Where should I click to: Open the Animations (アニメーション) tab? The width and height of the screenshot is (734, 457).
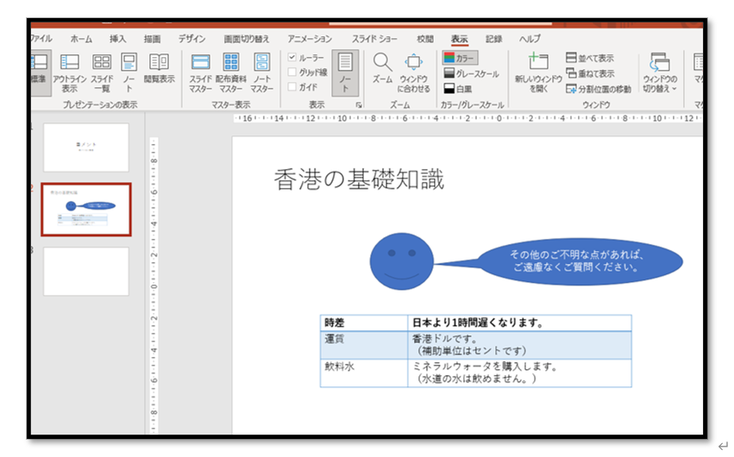(309, 38)
